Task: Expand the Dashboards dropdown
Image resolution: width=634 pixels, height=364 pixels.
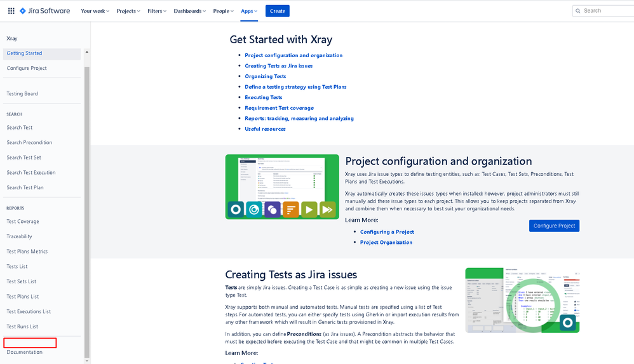Action: (190, 11)
